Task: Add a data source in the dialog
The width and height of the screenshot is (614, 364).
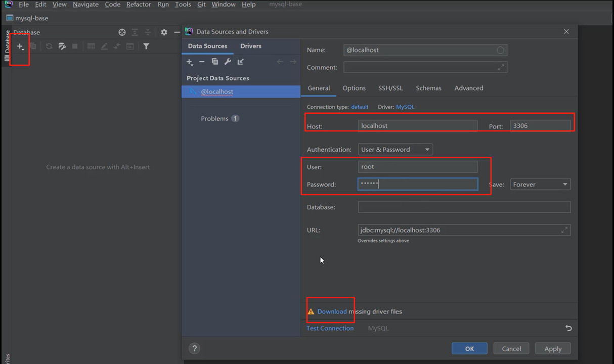Action: (x=190, y=62)
